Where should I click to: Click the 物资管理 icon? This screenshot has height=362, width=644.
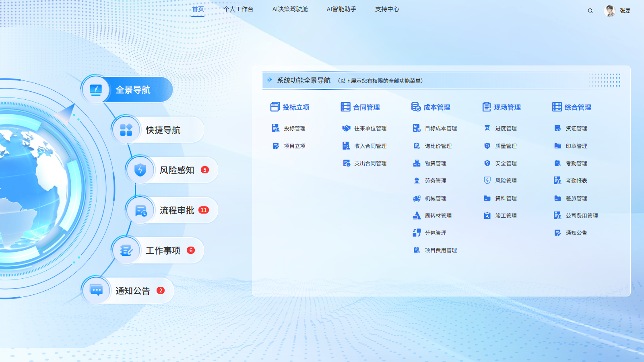coord(417,163)
